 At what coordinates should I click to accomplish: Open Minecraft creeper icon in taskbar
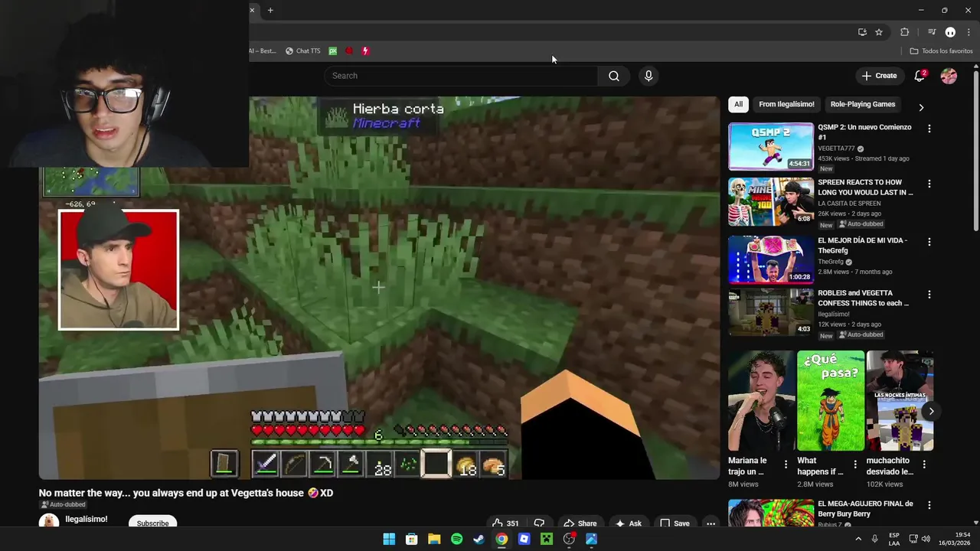coord(547,540)
